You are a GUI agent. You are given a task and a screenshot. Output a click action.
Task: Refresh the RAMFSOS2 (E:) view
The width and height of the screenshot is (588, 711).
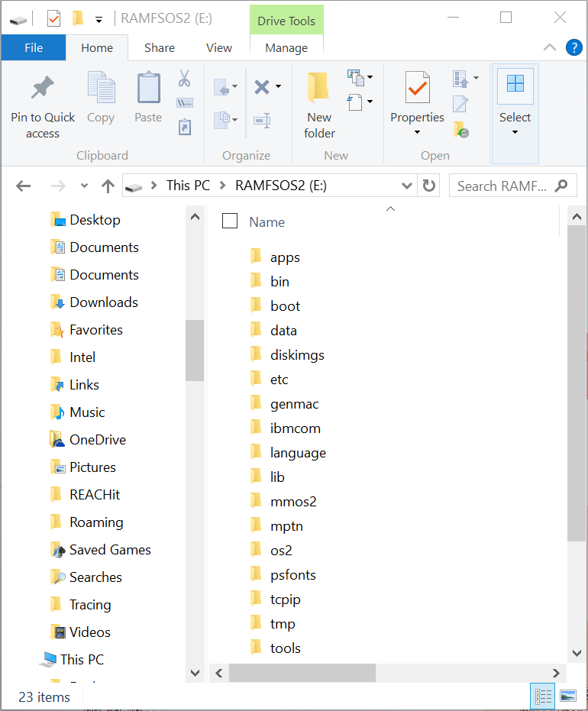click(x=429, y=186)
